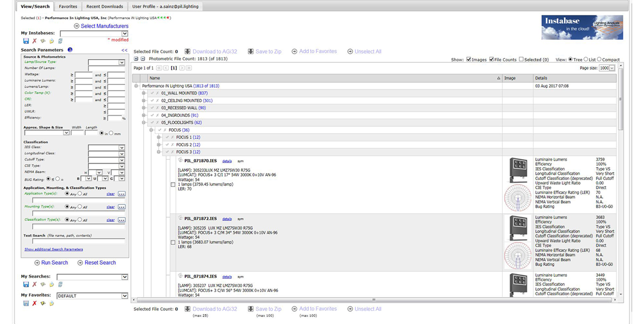Click the red X delete icon under My Instabases
This screenshot has width=644, height=324.
tap(34, 41)
